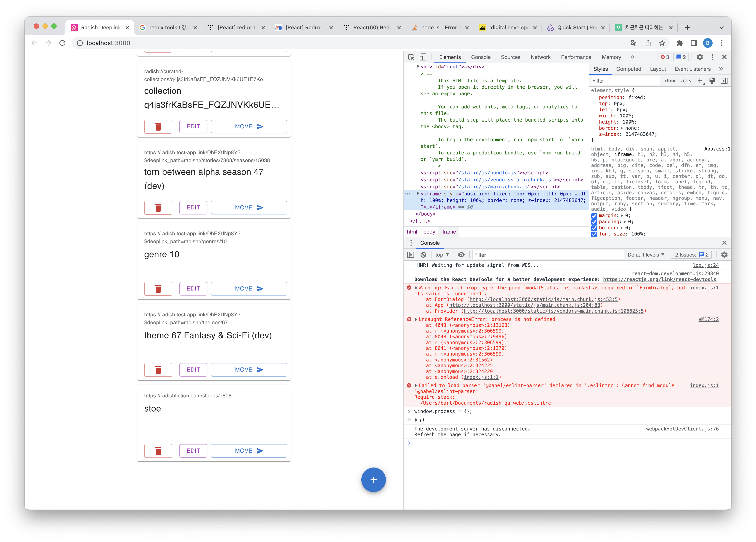The height and width of the screenshot is (542, 756).
Task: Click the blue floating plus button
Action: pyautogui.click(x=373, y=480)
